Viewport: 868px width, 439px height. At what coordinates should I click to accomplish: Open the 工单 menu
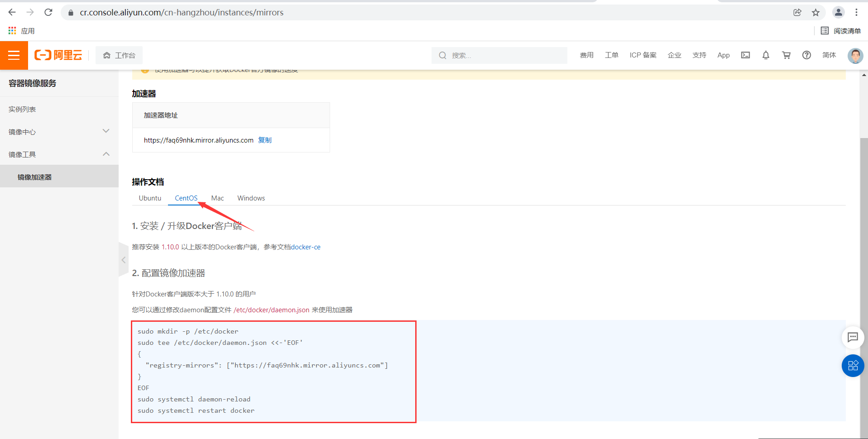click(611, 55)
